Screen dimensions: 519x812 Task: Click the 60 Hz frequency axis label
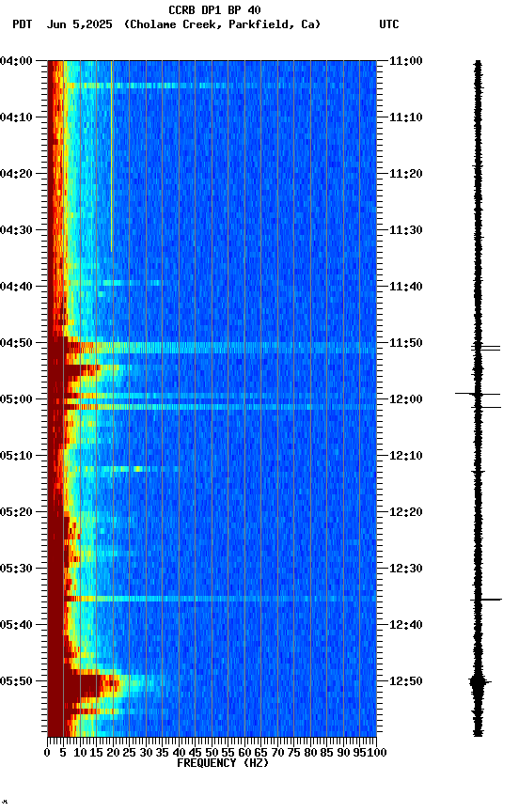[244, 753]
